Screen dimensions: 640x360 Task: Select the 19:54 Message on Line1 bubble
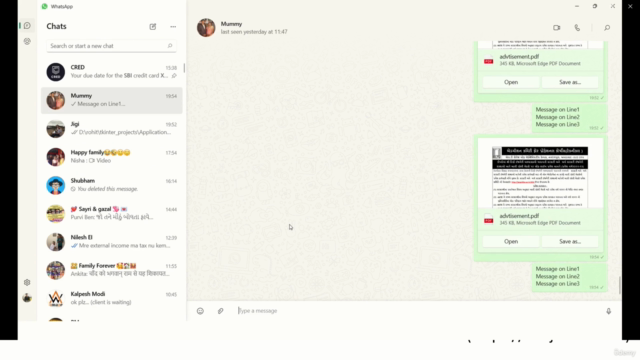(569, 277)
